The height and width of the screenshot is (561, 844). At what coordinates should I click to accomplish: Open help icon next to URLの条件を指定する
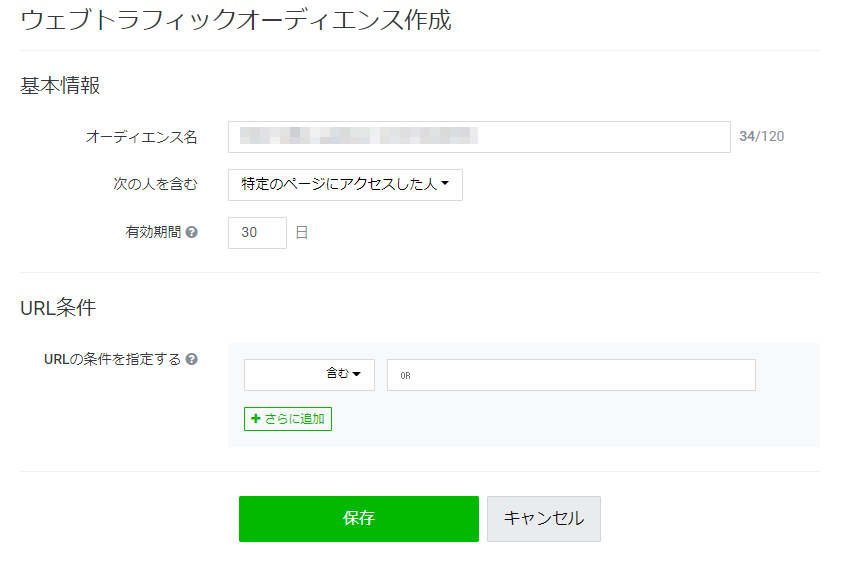(192, 359)
